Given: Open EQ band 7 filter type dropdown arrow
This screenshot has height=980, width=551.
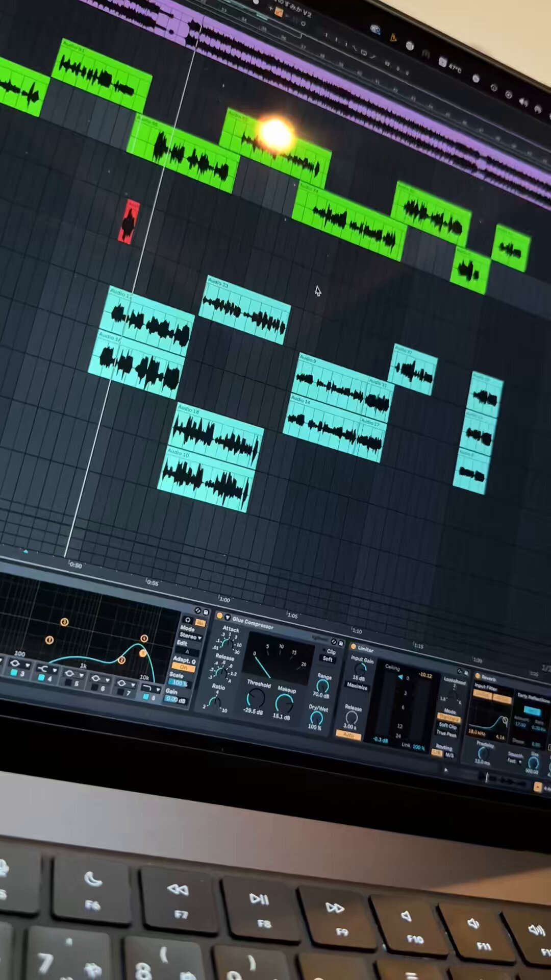Looking at the screenshot, I should point(133,685).
